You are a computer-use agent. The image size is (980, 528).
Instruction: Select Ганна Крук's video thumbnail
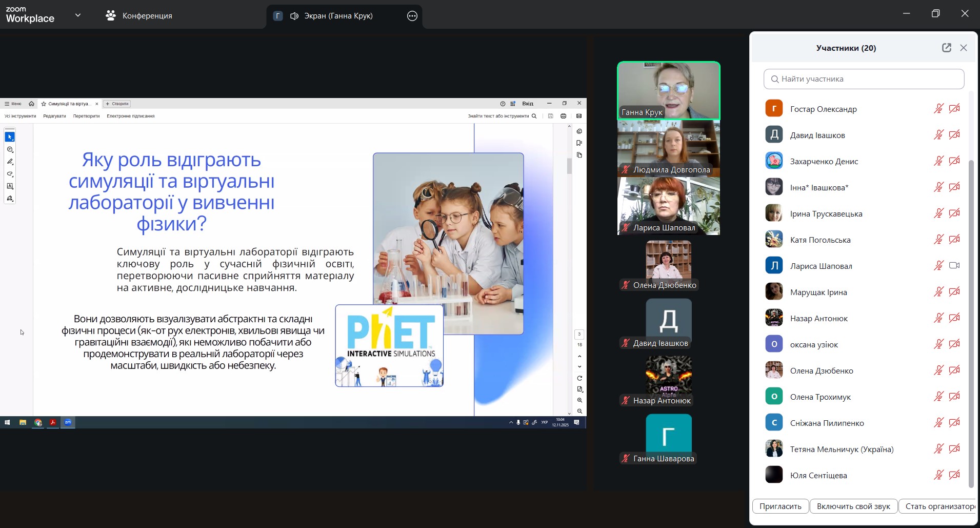pyautogui.click(x=668, y=90)
